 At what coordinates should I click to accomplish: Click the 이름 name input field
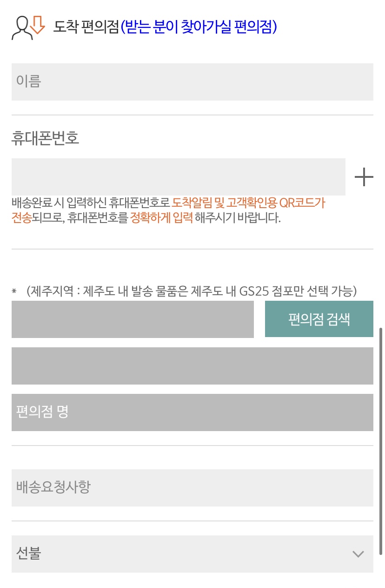pos(192,82)
